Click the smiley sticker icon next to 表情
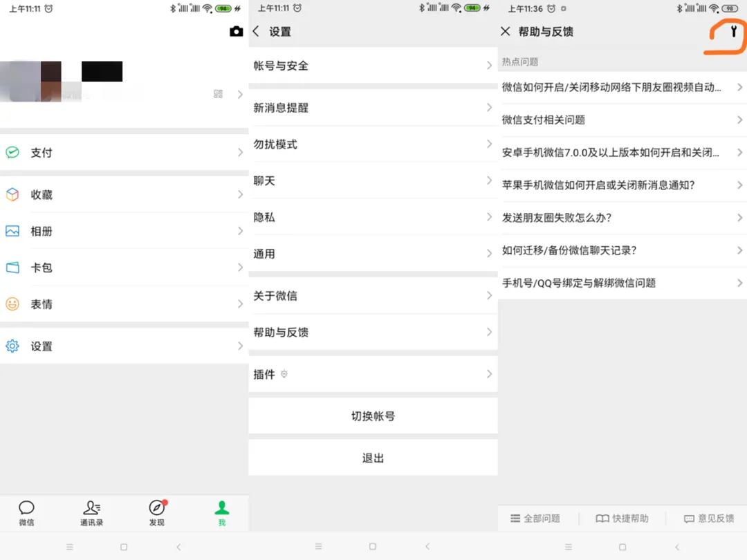Viewport: 747px width, 560px height. (12, 304)
